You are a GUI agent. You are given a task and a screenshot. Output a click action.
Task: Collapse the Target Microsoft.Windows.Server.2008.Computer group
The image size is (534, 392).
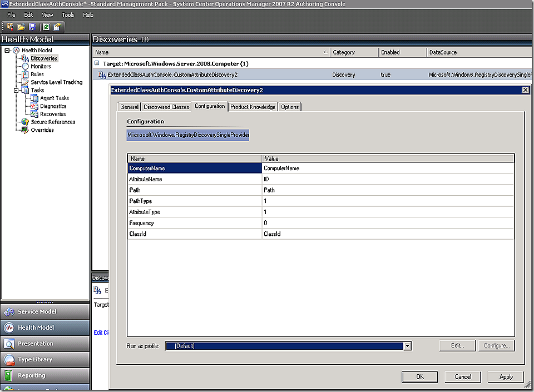(97, 64)
